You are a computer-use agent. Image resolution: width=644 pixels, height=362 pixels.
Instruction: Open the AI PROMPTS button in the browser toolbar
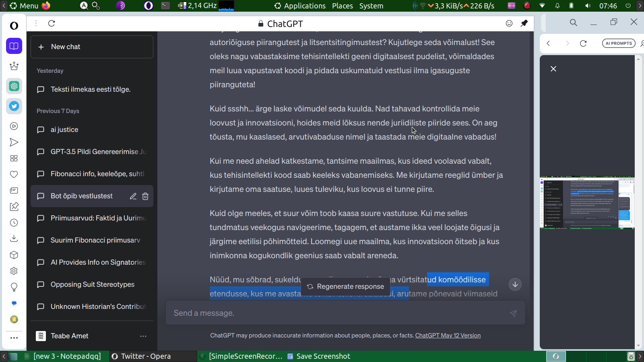pos(619,43)
